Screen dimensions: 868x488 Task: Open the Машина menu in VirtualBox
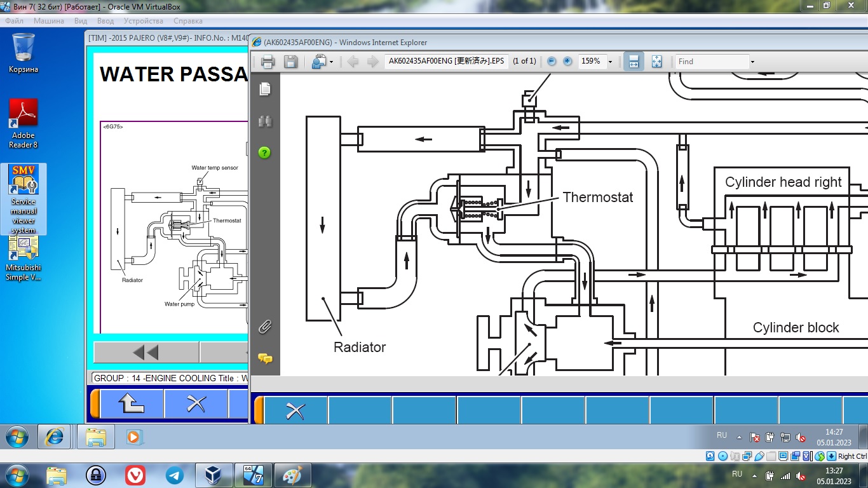click(x=49, y=21)
